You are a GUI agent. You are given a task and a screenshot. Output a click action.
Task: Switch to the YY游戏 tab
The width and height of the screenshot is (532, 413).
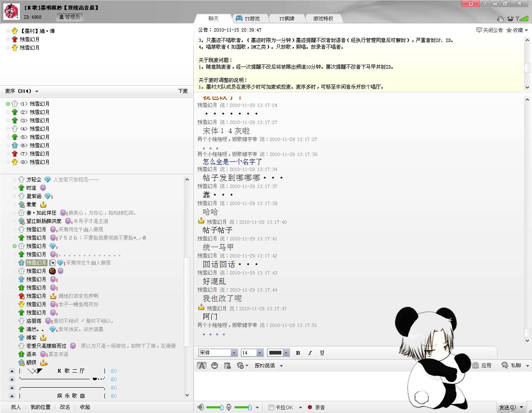coord(248,18)
